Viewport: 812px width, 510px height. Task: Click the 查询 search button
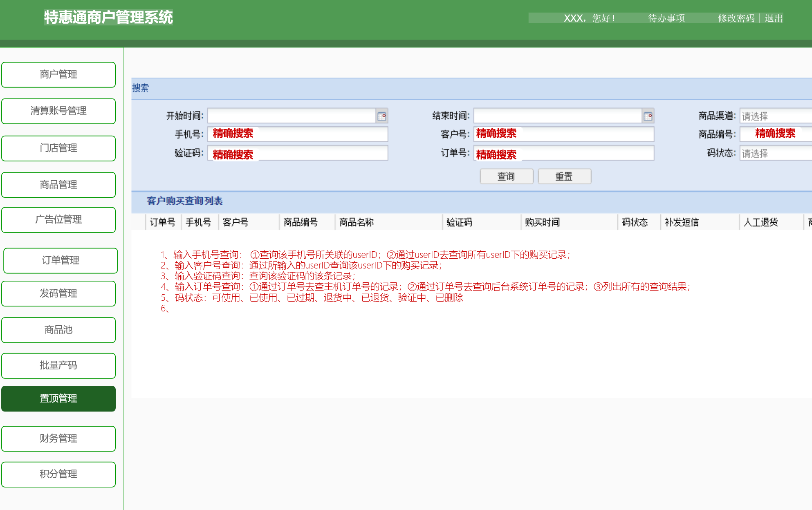click(x=507, y=177)
